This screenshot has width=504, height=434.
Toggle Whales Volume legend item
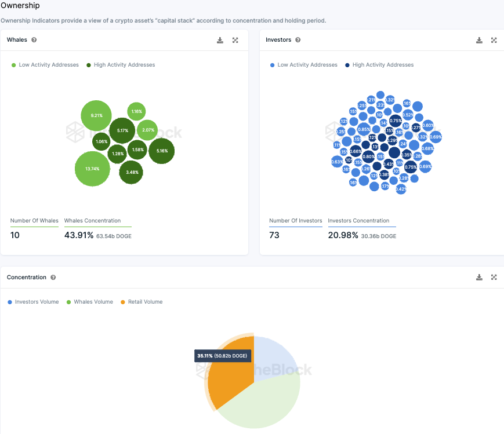click(90, 302)
